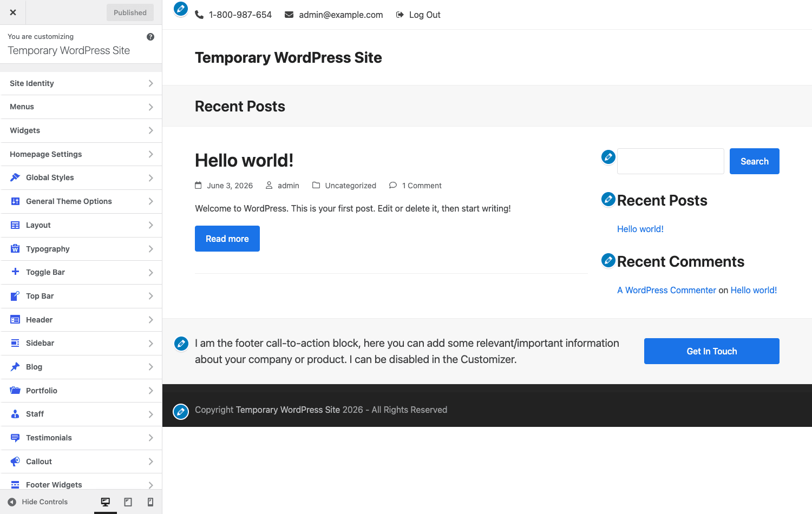The width and height of the screenshot is (812, 514).
Task: Edit search widget via pencil shortcut
Action: point(608,157)
